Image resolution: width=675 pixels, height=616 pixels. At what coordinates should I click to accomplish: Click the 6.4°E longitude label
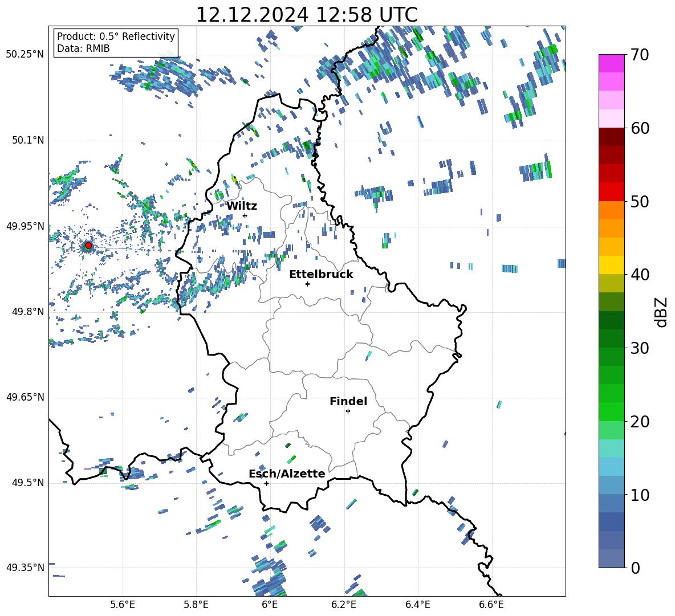[x=417, y=605]
